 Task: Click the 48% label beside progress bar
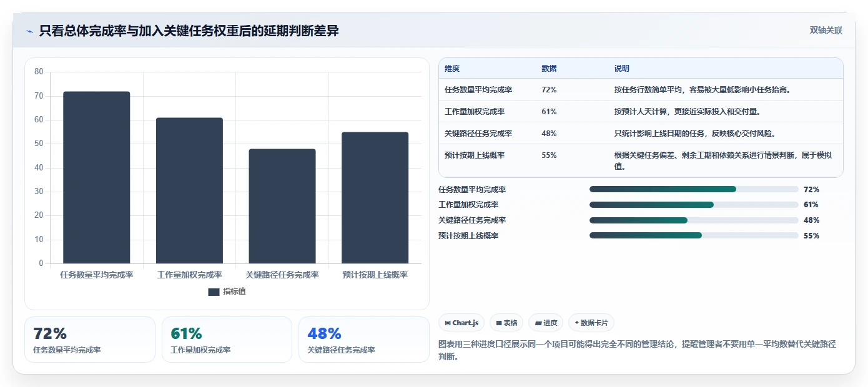click(811, 220)
